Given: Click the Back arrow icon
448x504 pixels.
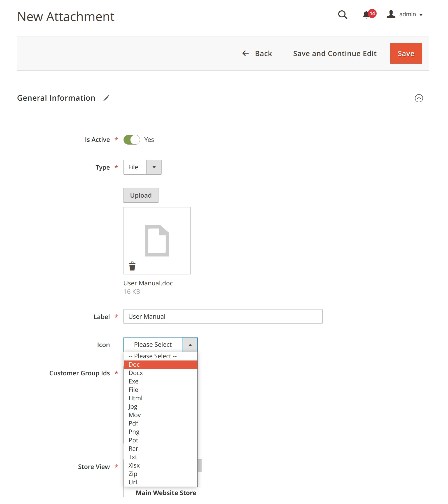Looking at the screenshot, I should click(246, 53).
